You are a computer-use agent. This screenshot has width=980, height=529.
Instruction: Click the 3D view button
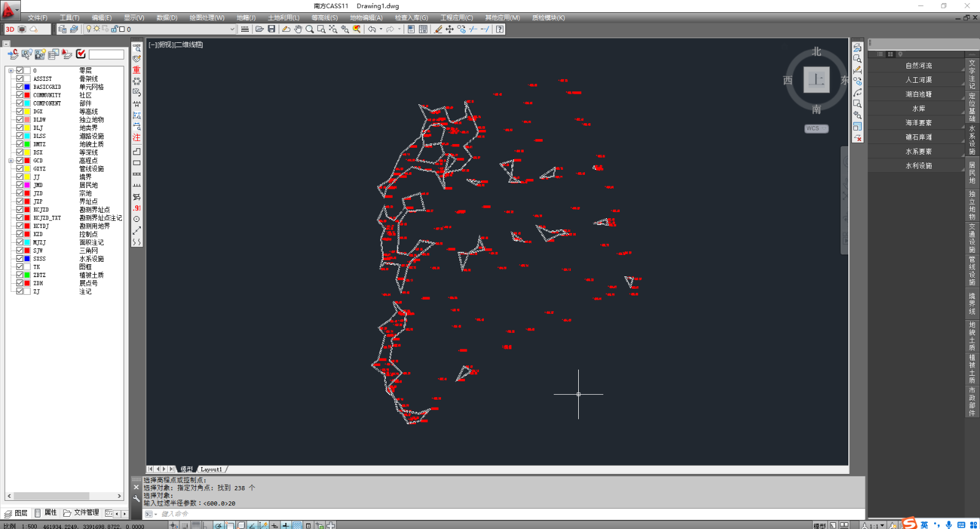(x=10, y=29)
